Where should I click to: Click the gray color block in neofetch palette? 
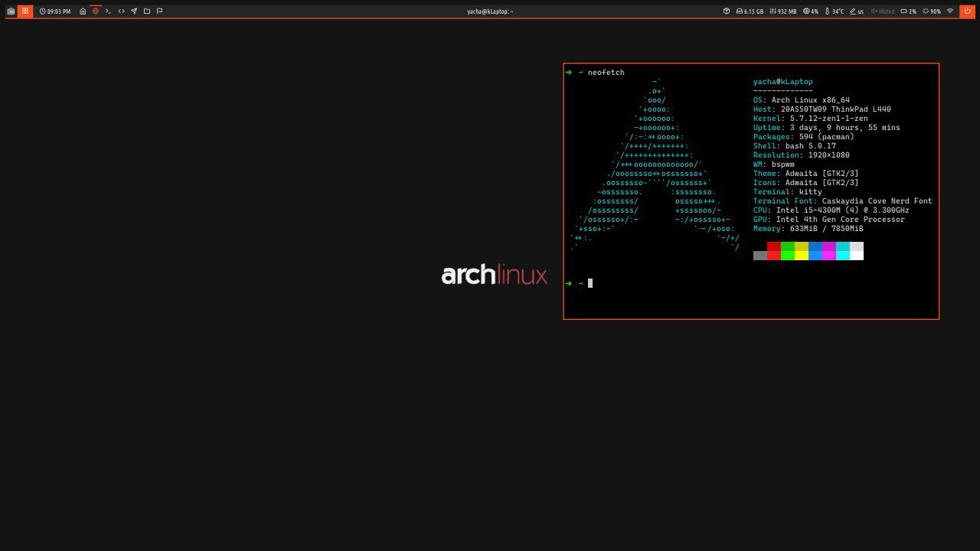point(759,256)
